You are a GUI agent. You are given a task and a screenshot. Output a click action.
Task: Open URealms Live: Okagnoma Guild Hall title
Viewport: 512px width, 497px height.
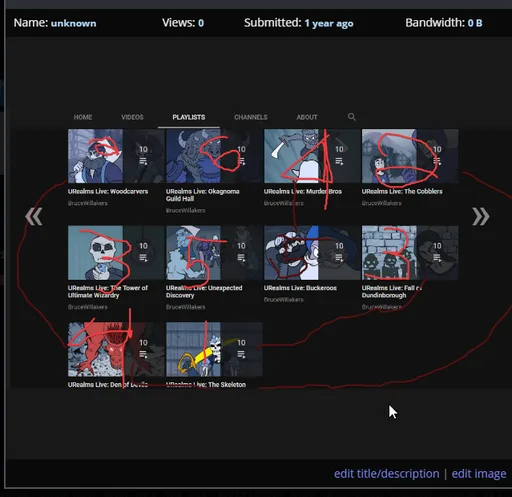pos(203,195)
